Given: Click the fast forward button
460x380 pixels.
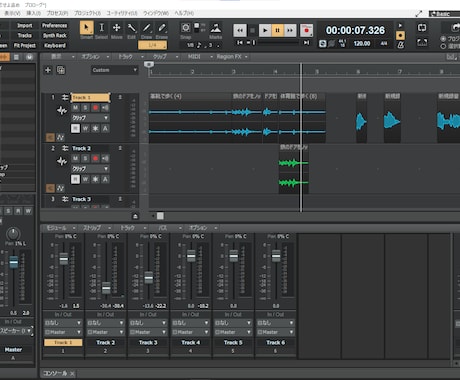Looking at the screenshot, I should click(x=290, y=31).
